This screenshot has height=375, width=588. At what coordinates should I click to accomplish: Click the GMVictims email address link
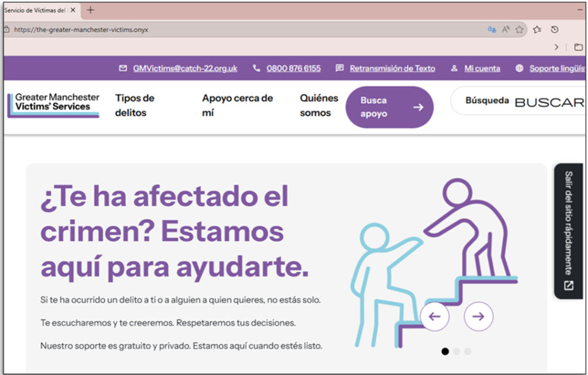[185, 68]
